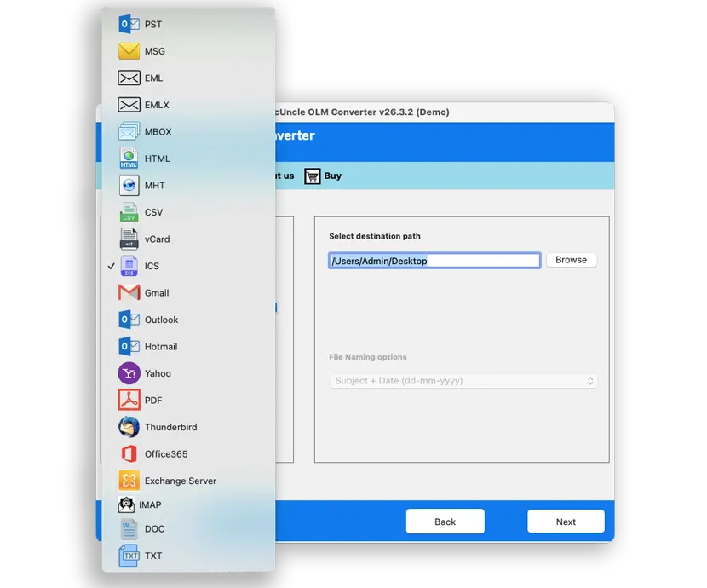Select the MHT menu entry

tap(188, 185)
